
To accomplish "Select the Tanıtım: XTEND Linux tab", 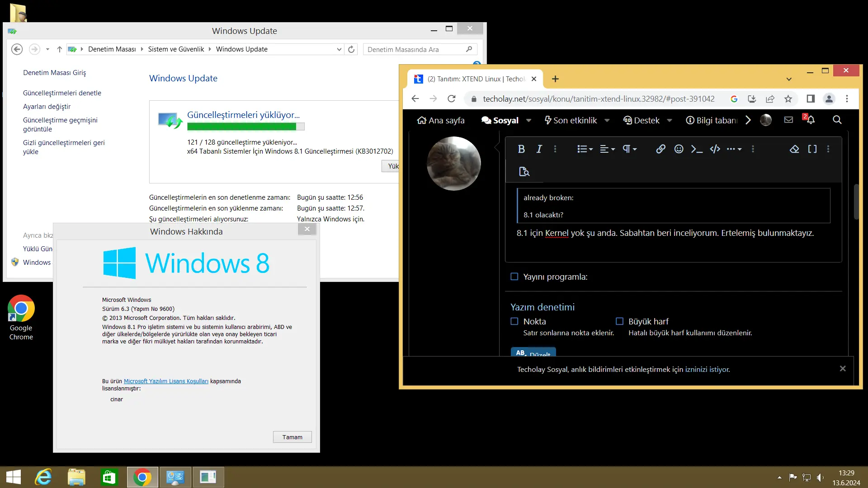I will [x=475, y=79].
